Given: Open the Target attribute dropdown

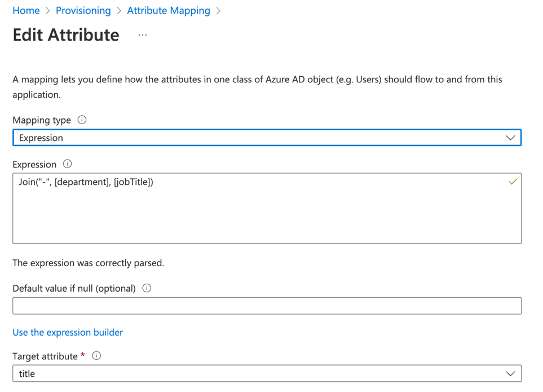Looking at the screenshot, I should (x=267, y=373).
